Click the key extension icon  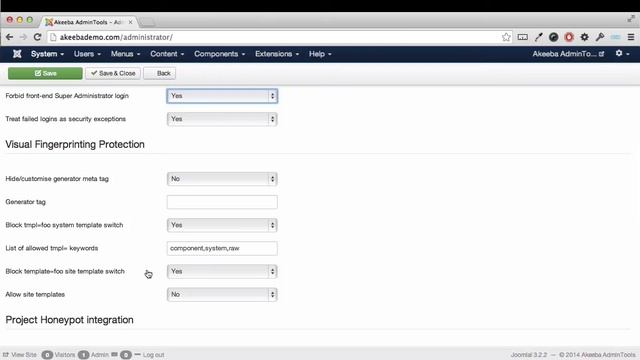pos(600,37)
